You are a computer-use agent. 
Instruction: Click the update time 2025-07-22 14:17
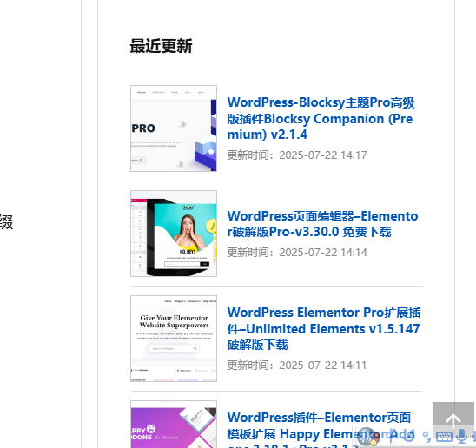tap(323, 155)
